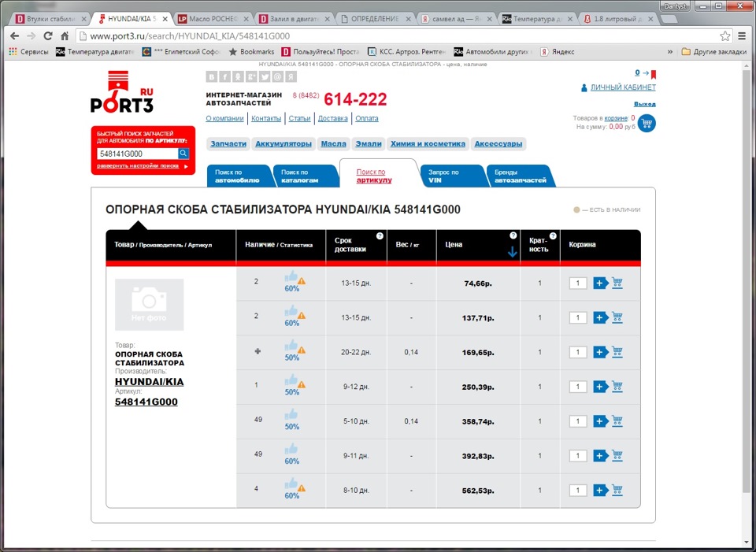Expand search settings under the article field
The image size is (756, 552).
(137, 166)
